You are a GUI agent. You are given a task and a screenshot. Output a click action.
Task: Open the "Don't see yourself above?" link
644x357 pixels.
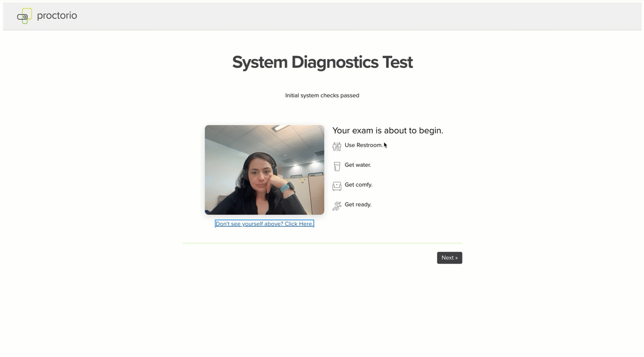(x=265, y=224)
